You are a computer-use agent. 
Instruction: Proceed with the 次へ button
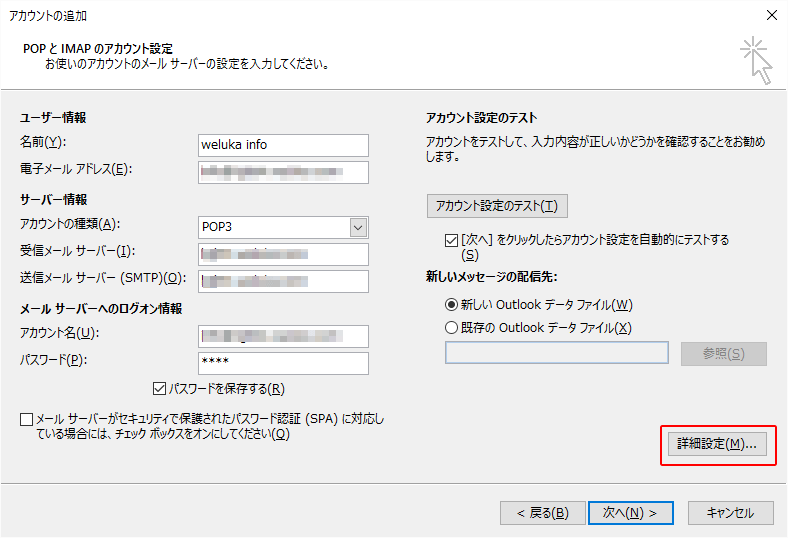click(631, 513)
